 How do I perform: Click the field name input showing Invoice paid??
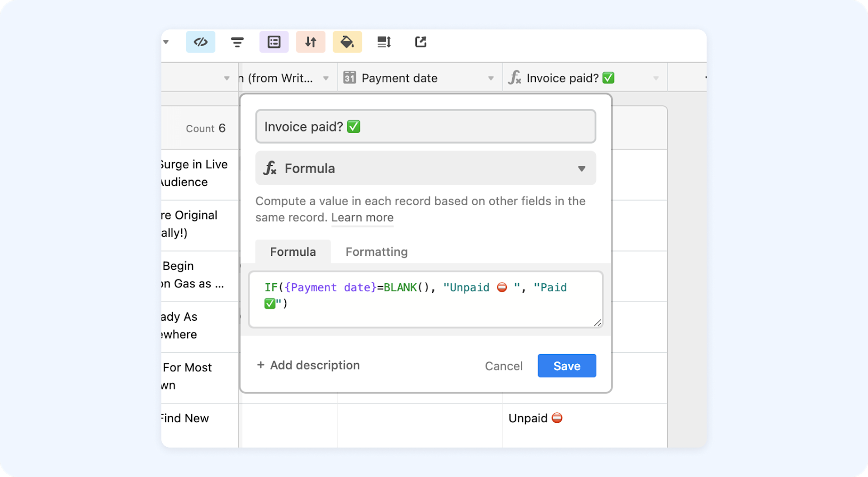(425, 126)
